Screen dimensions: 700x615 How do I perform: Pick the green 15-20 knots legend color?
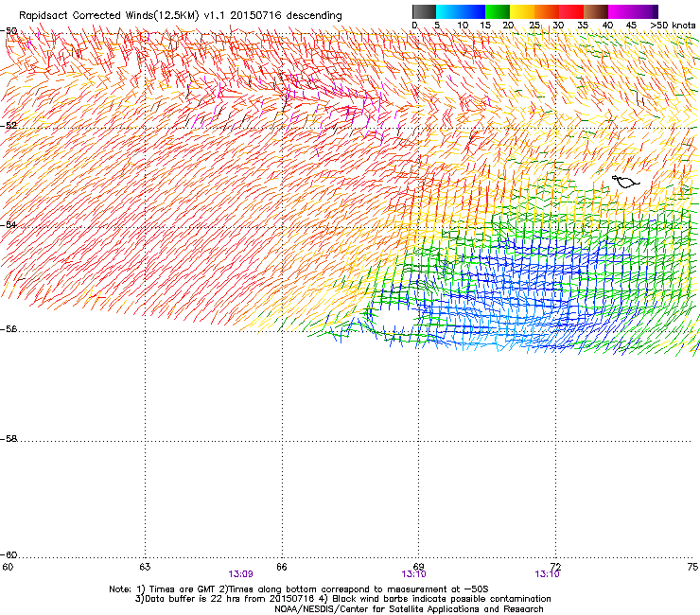tap(498, 11)
